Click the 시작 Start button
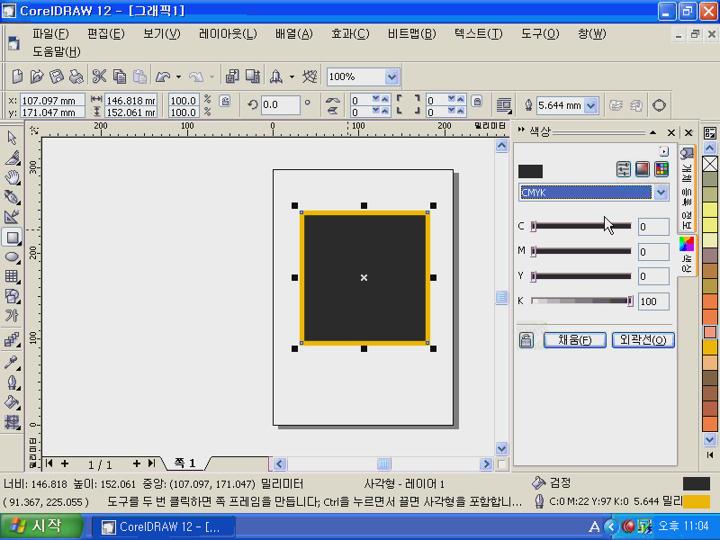Screen dimensions: 720x540 click(x=41, y=526)
